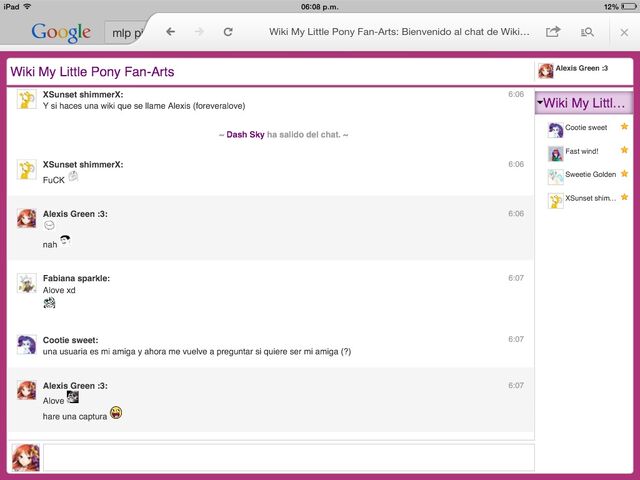Tap the Google logo

[x=61, y=32]
